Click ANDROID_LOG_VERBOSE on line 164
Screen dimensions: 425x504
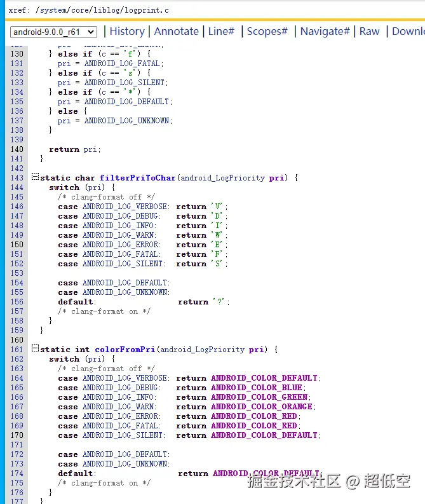pos(125,378)
